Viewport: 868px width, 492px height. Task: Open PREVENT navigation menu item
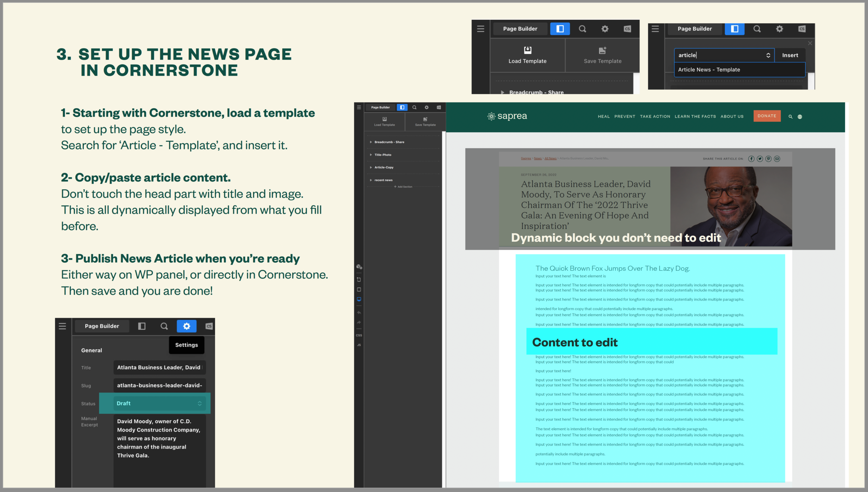click(625, 116)
